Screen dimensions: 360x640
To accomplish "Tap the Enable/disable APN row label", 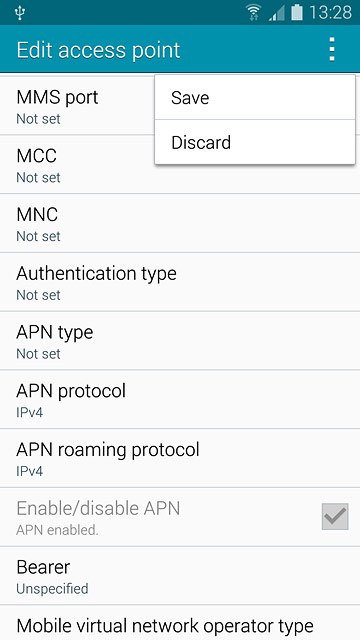I will tap(98, 508).
